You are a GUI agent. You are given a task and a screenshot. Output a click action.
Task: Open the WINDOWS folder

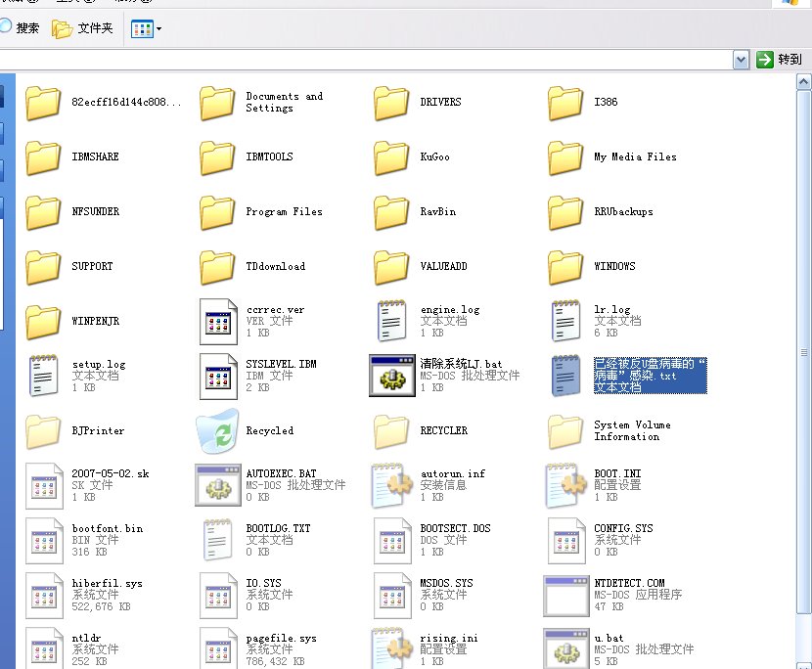tap(566, 266)
